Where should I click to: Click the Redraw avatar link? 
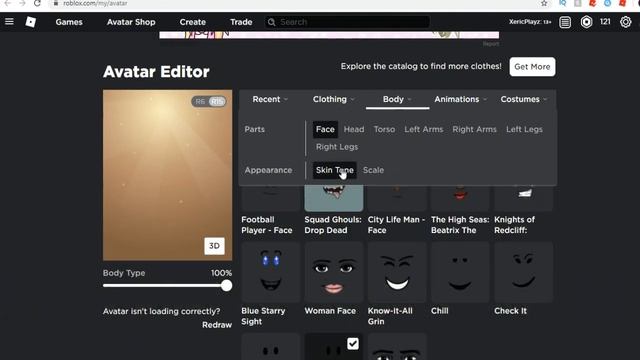217,325
